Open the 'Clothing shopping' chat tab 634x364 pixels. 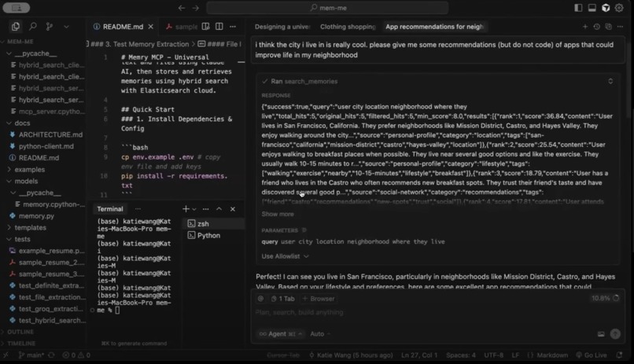(x=348, y=27)
